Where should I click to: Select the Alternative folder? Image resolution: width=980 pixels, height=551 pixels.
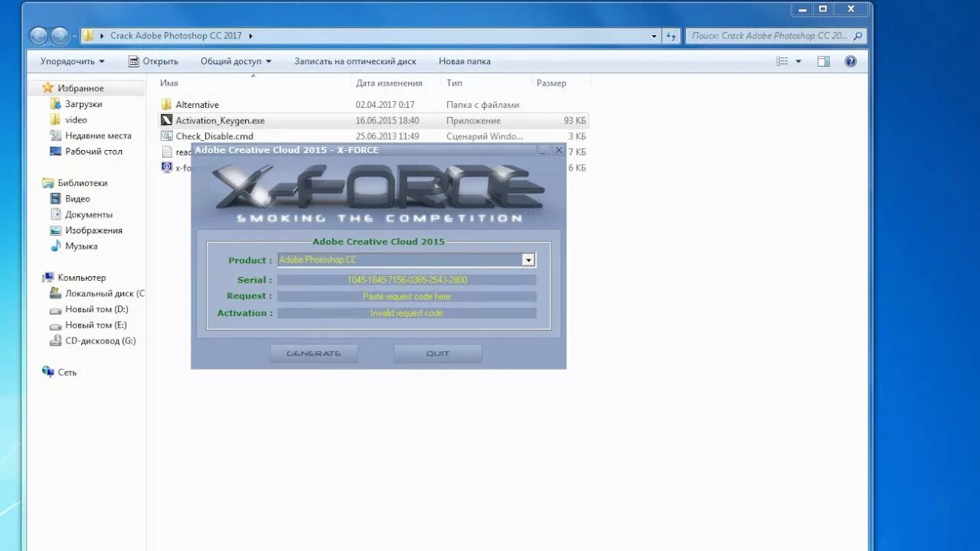point(197,105)
